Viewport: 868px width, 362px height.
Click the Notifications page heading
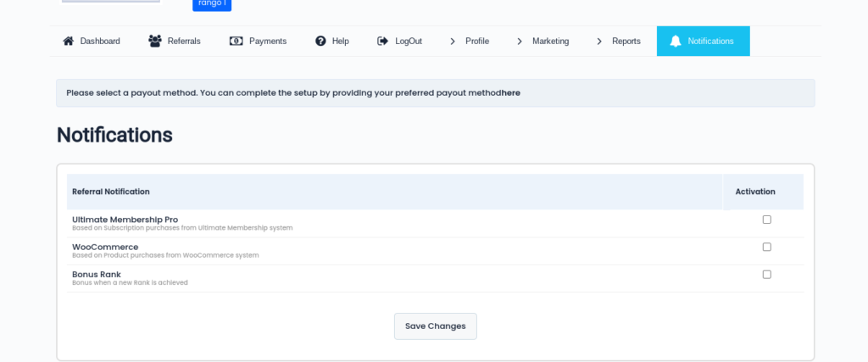114,135
